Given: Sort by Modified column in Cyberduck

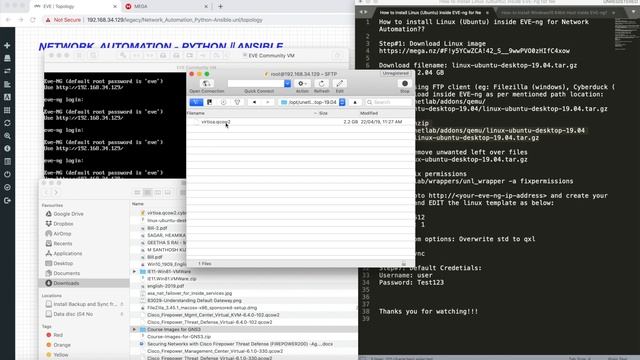Looking at the screenshot, I should click(x=369, y=113).
